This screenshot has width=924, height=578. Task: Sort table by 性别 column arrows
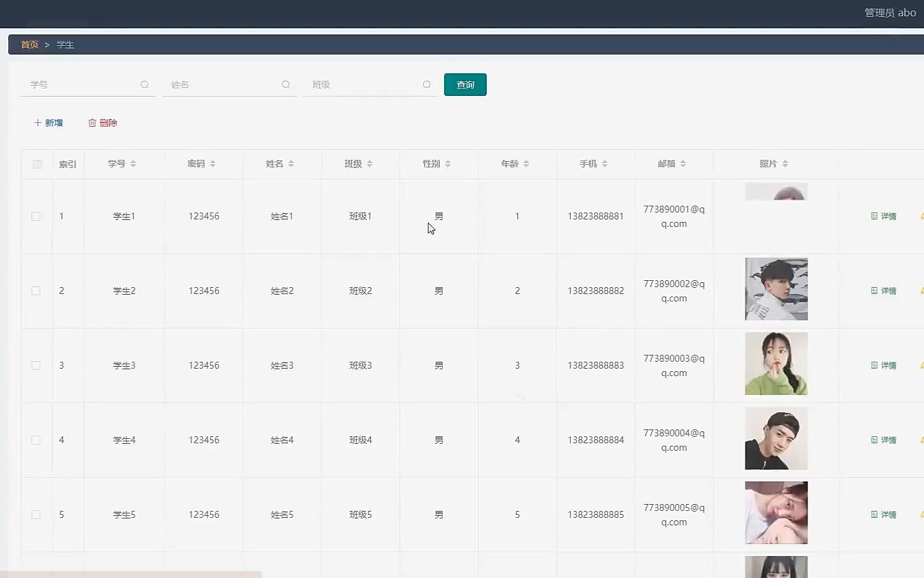(448, 164)
